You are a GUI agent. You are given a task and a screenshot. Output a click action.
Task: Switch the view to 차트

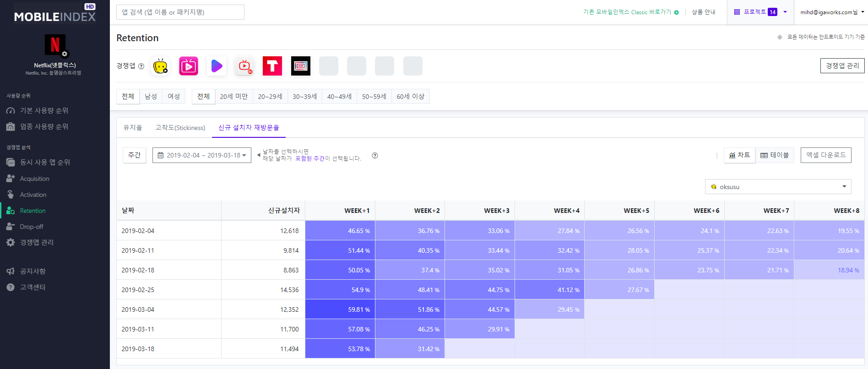(x=740, y=155)
